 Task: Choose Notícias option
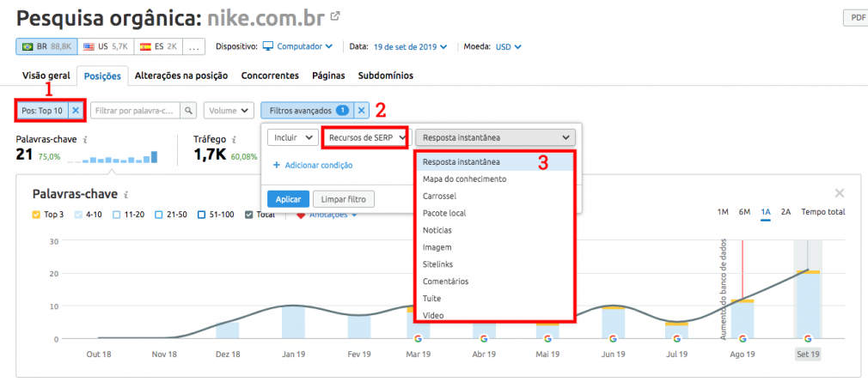click(494, 230)
